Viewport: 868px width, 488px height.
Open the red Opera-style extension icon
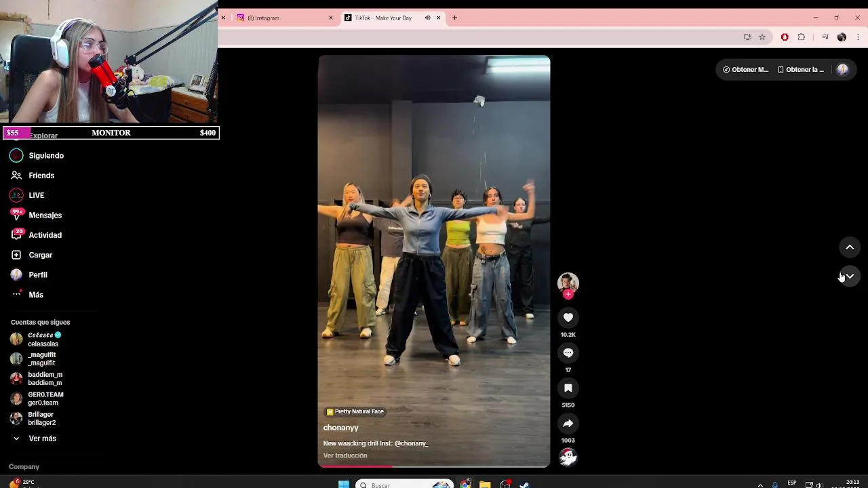[785, 37]
